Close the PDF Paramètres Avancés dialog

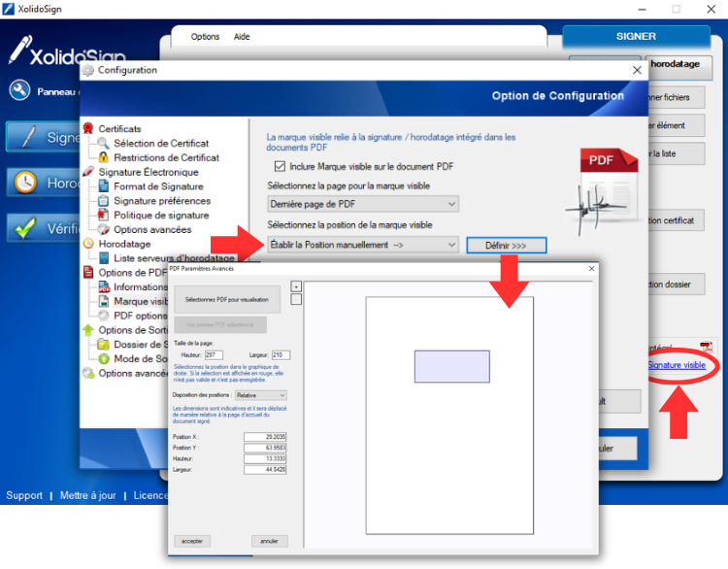(591, 268)
